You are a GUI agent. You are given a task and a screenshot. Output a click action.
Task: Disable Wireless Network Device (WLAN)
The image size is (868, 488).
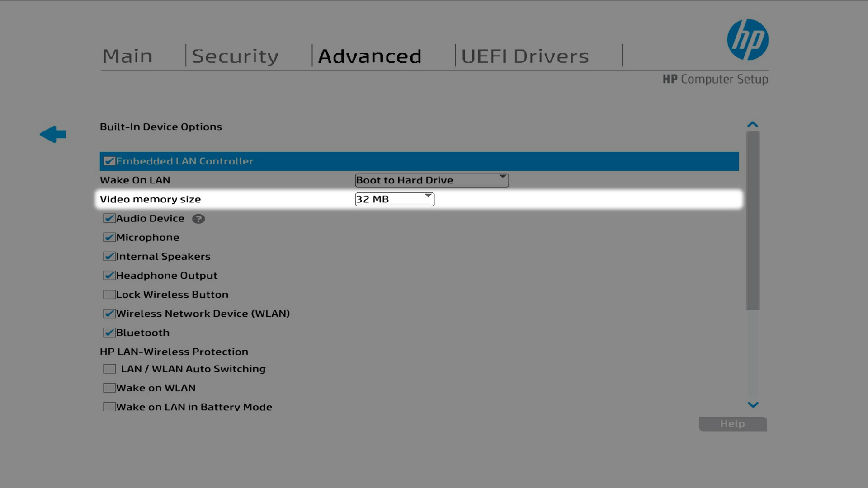click(108, 313)
